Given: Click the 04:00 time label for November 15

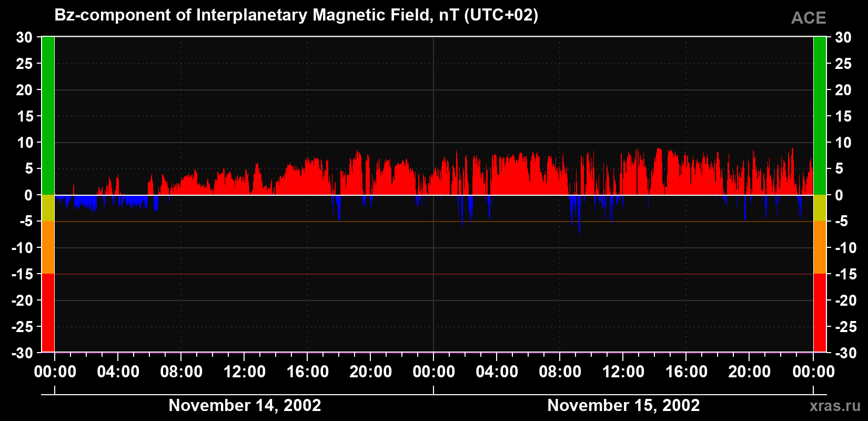Looking at the screenshot, I should (497, 372).
